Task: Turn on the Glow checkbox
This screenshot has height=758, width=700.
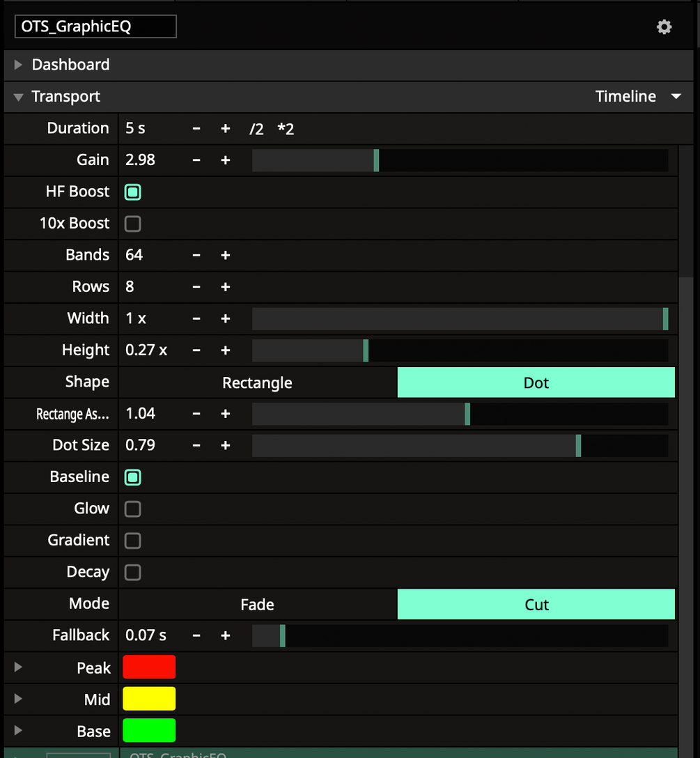Action: (132, 509)
